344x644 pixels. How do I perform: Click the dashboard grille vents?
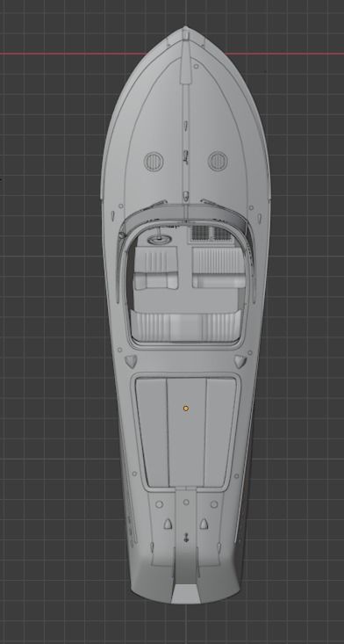[x=211, y=234]
